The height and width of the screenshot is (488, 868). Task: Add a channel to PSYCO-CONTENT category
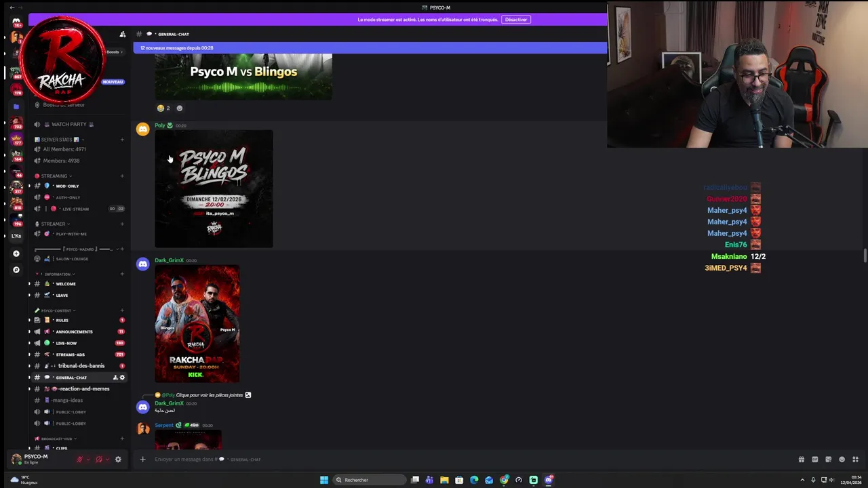[x=122, y=310]
